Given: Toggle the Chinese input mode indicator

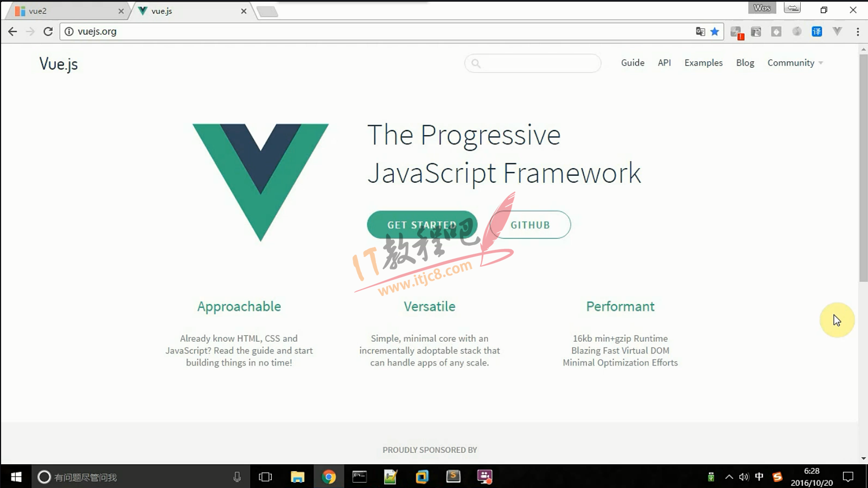Looking at the screenshot, I should pos(759,477).
